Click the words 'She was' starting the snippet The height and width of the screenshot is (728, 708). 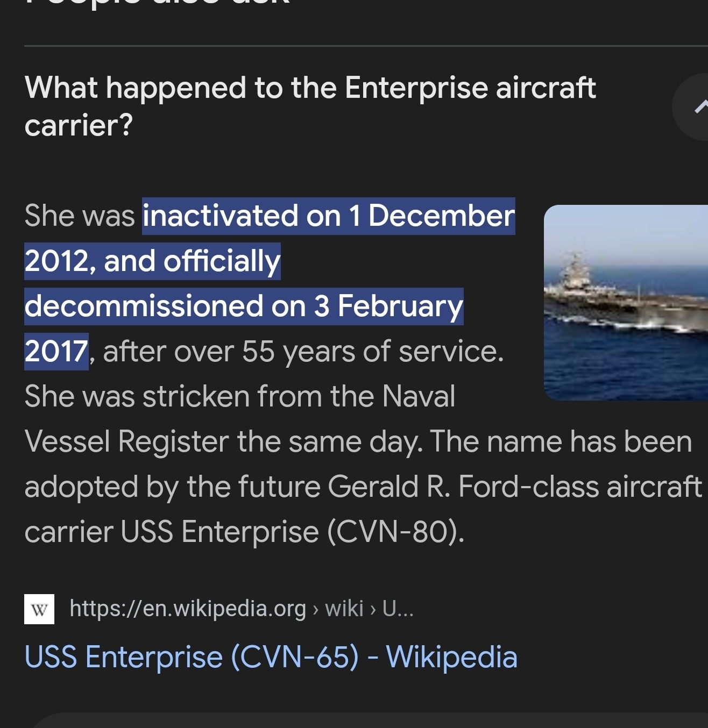pos(80,216)
